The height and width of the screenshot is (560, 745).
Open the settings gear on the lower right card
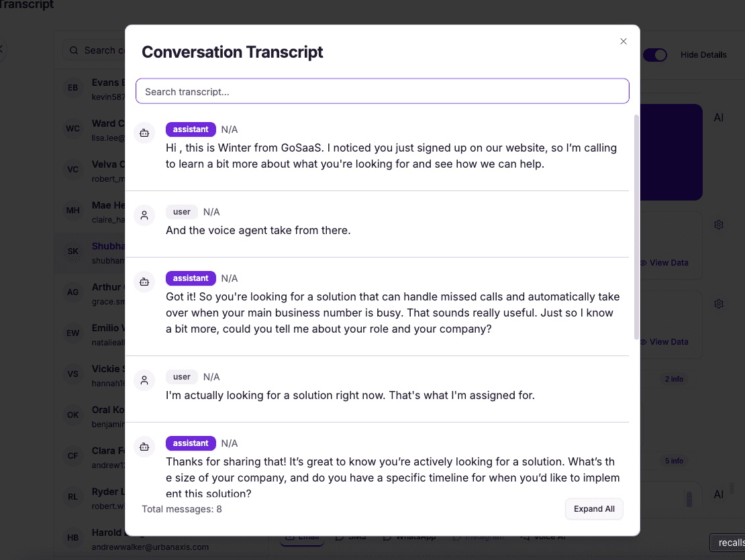719,304
